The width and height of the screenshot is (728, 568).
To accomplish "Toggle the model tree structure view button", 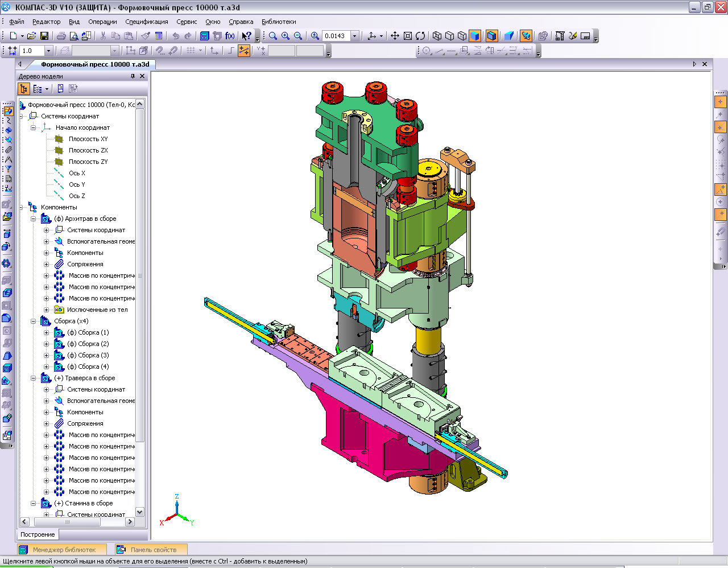I will (24, 89).
